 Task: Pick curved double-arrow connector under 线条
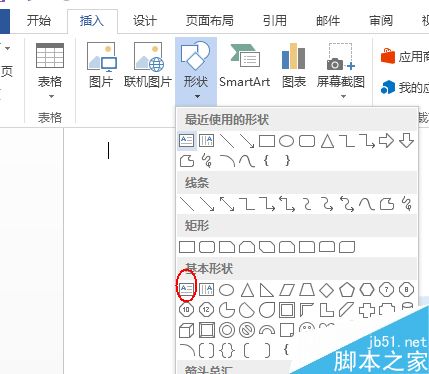(x=347, y=204)
